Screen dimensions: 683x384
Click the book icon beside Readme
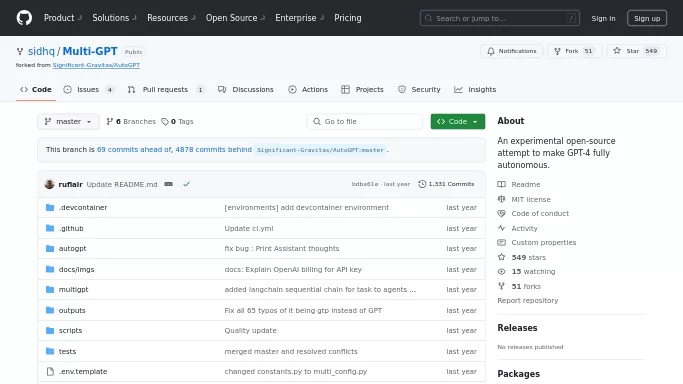501,185
